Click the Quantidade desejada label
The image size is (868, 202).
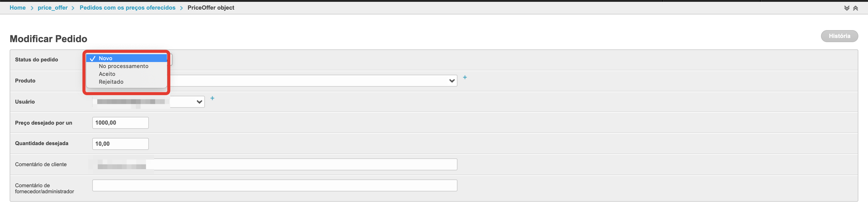click(42, 143)
